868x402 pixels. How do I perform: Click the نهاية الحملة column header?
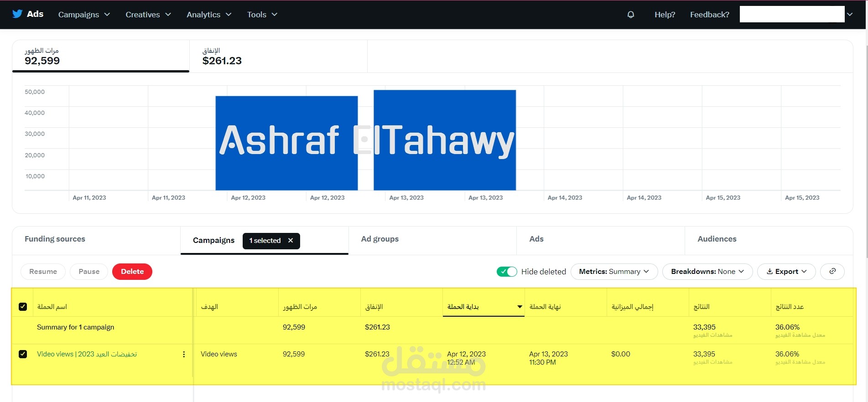[x=545, y=307]
